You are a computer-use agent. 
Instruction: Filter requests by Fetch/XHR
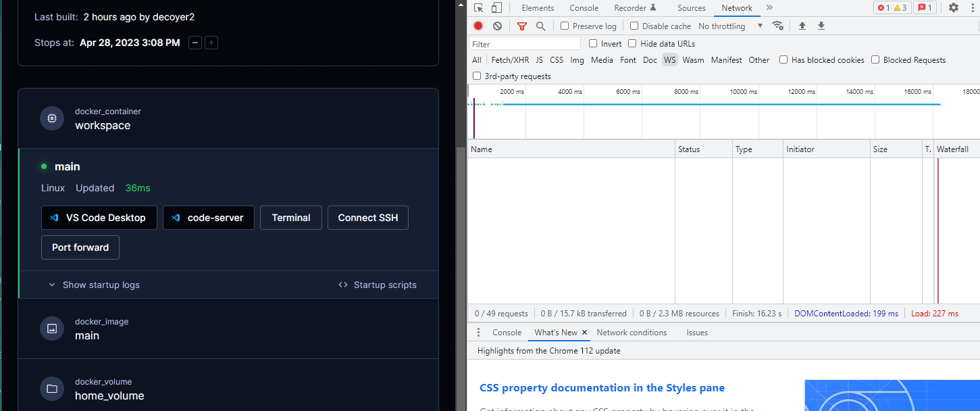[510, 60]
